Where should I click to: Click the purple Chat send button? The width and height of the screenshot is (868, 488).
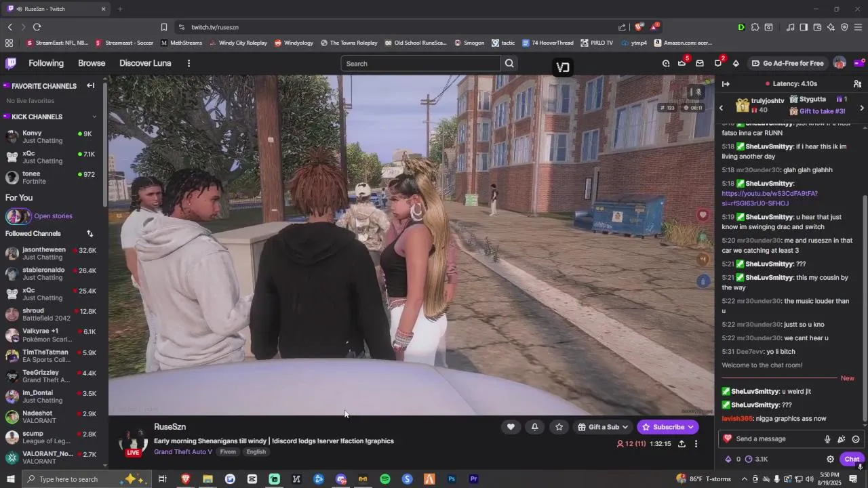click(852, 459)
